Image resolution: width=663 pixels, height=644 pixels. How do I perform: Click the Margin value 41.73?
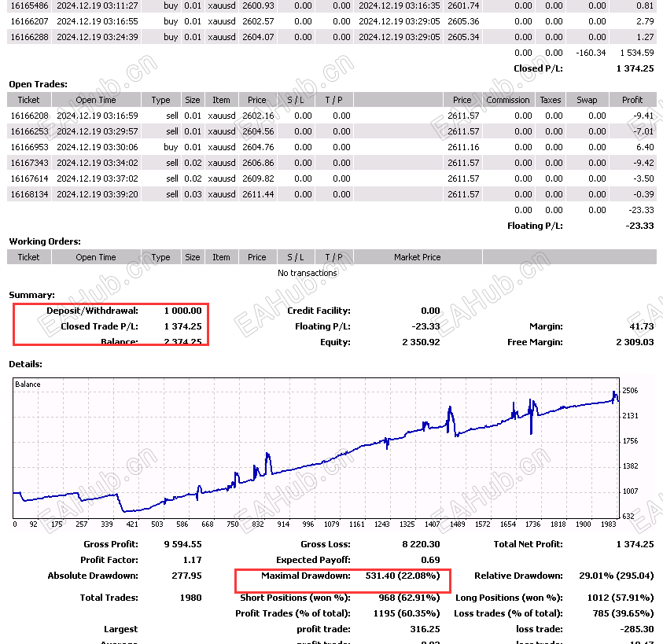[x=642, y=326]
